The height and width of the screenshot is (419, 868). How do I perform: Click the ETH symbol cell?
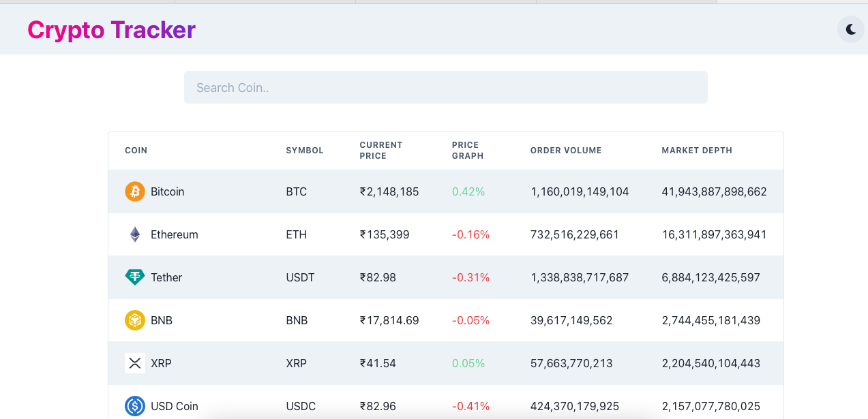click(x=297, y=234)
